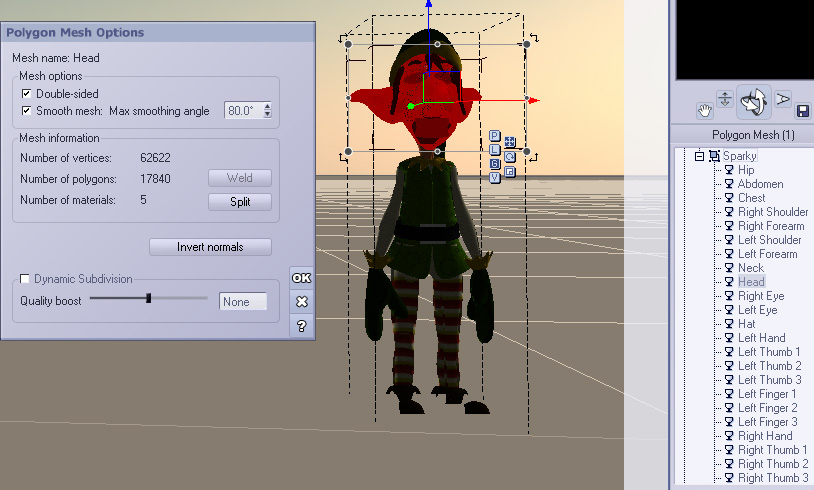Image resolution: width=814 pixels, height=490 pixels.
Task: Click the L gizmo button
Action: [x=495, y=150]
